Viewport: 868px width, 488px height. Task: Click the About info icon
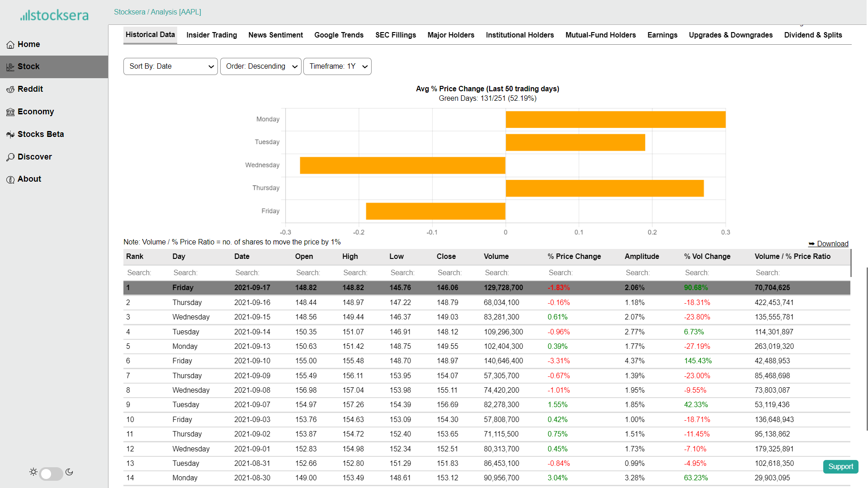10,179
